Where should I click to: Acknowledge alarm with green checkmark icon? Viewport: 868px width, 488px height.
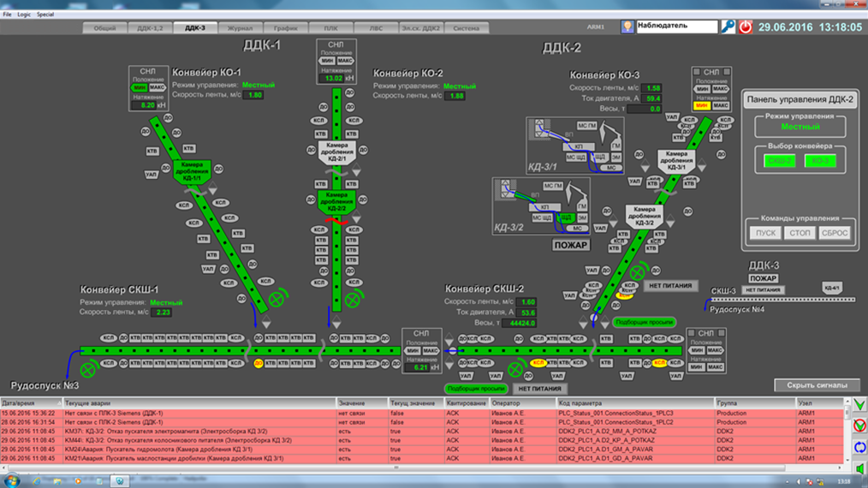859,405
